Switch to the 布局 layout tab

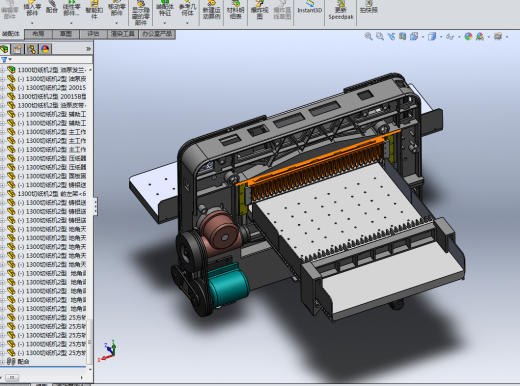click(38, 34)
